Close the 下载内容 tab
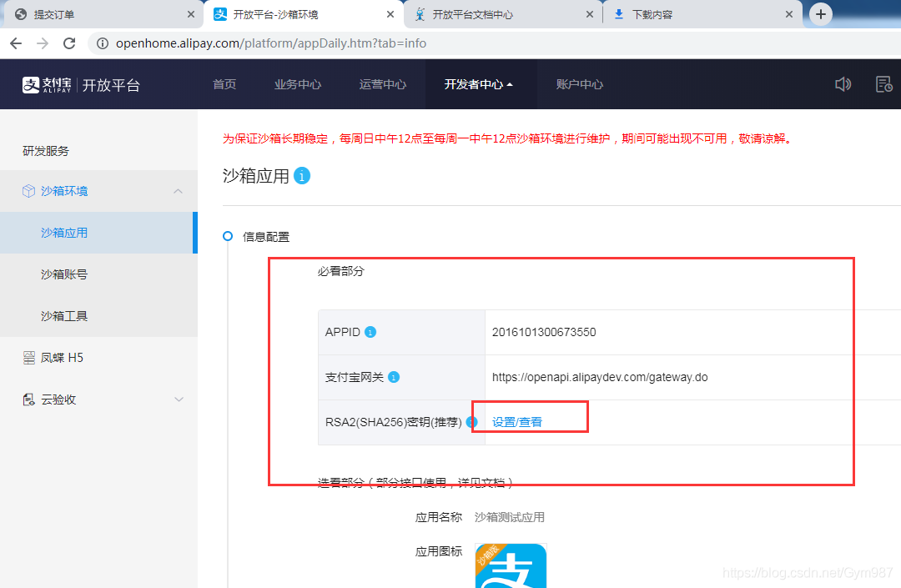The height and width of the screenshot is (588, 901). tap(789, 14)
